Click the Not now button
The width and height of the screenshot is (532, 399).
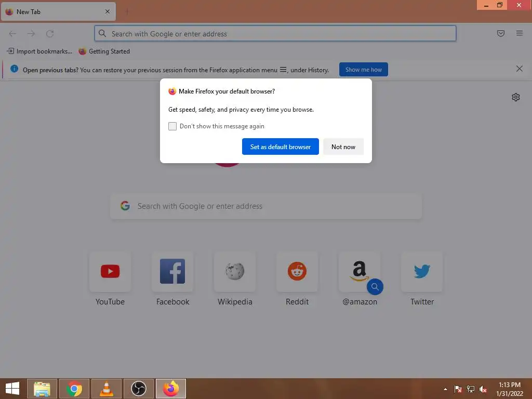343,147
